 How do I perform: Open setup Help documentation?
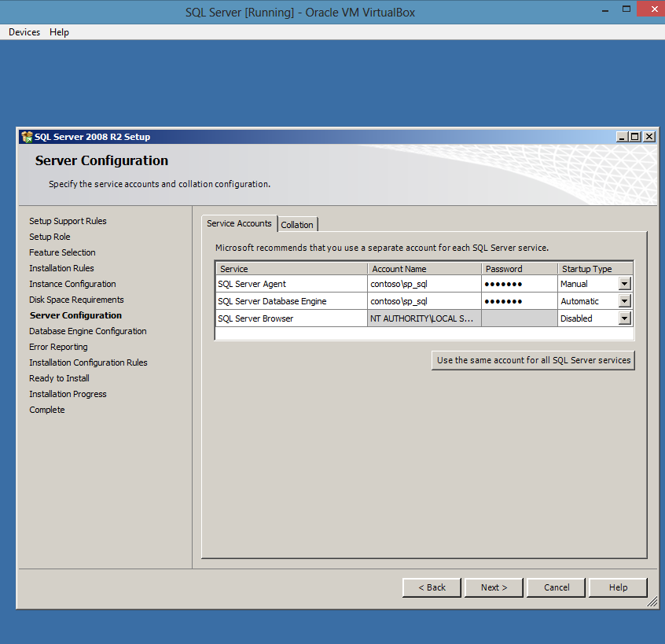tap(618, 587)
